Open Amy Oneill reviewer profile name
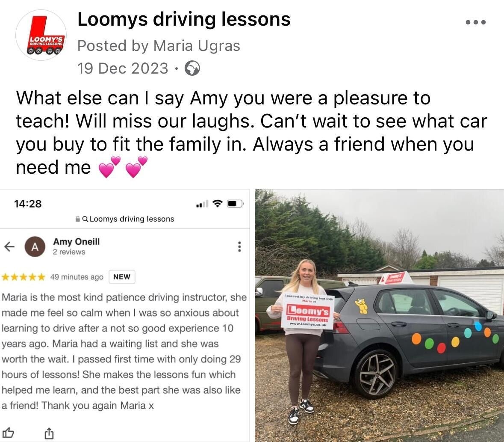Screen dimensions: 504x442 pyautogui.click(x=77, y=242)
